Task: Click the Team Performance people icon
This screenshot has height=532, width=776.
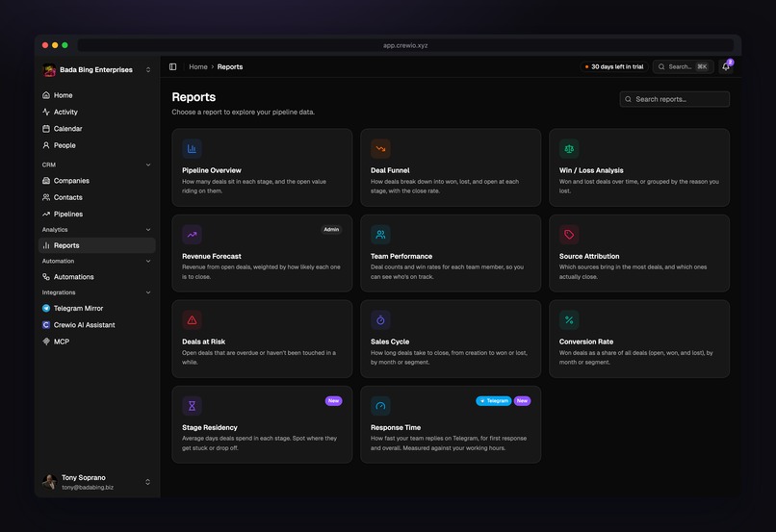Action: click(x=380, y=235)
